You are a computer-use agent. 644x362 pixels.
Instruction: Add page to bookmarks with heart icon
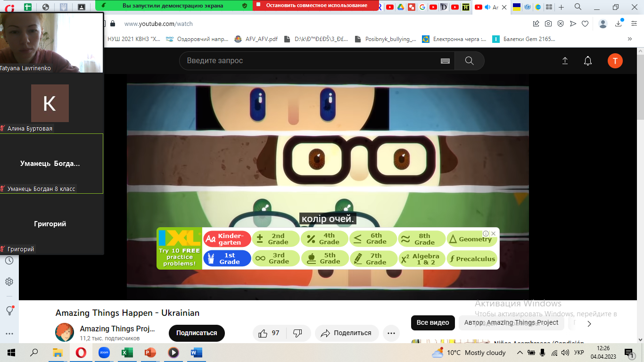585,24
